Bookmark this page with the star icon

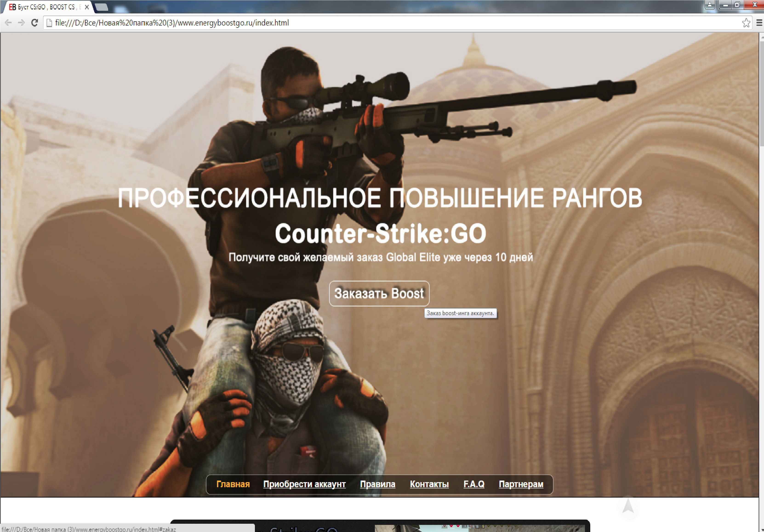pyautogui.click(x=746, y=23)
